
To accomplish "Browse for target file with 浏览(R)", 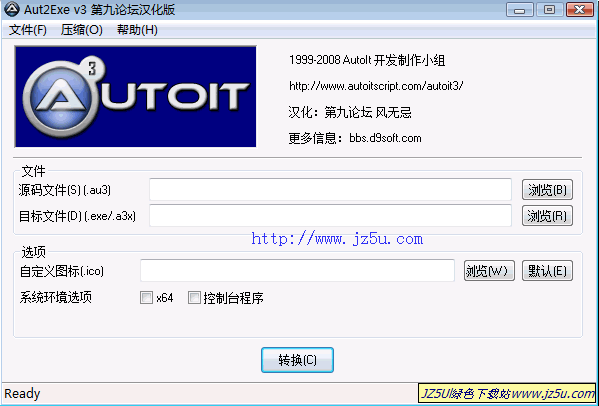I will [547, 215].
